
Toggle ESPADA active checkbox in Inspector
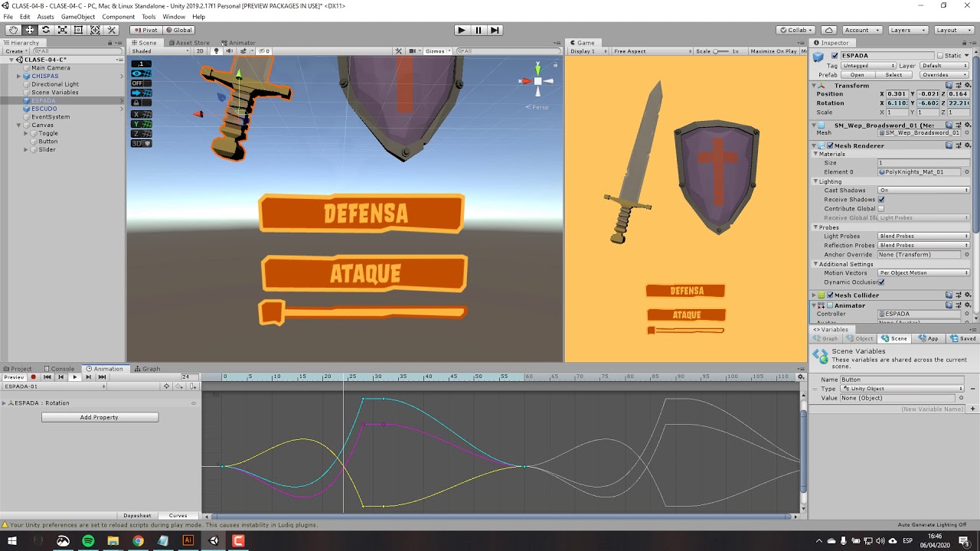[x=835, y=55]
